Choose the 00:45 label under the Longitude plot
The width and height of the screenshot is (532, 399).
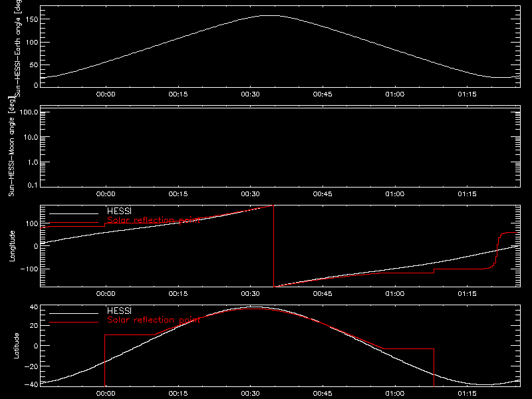pyautogui.click(x=323, y=294)
